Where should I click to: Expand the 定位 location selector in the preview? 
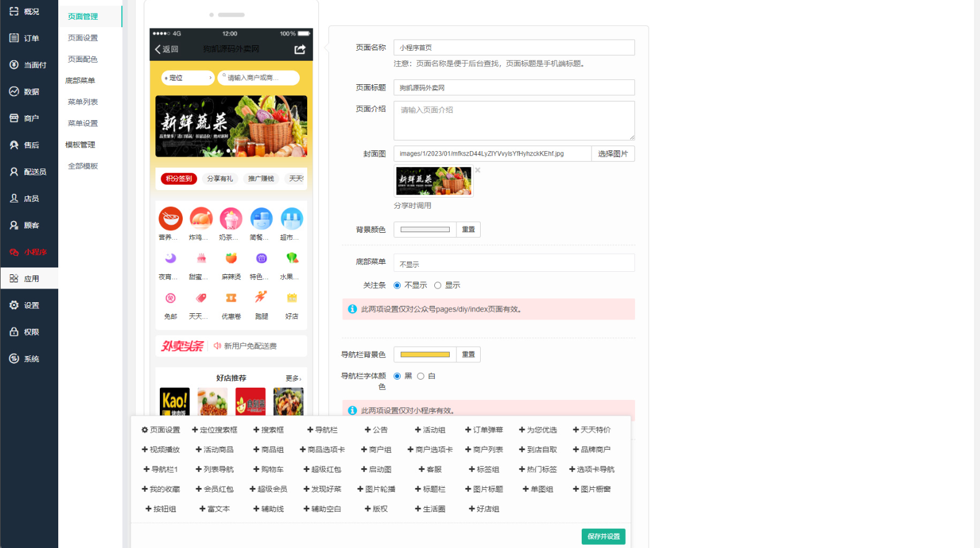[188, 78]
